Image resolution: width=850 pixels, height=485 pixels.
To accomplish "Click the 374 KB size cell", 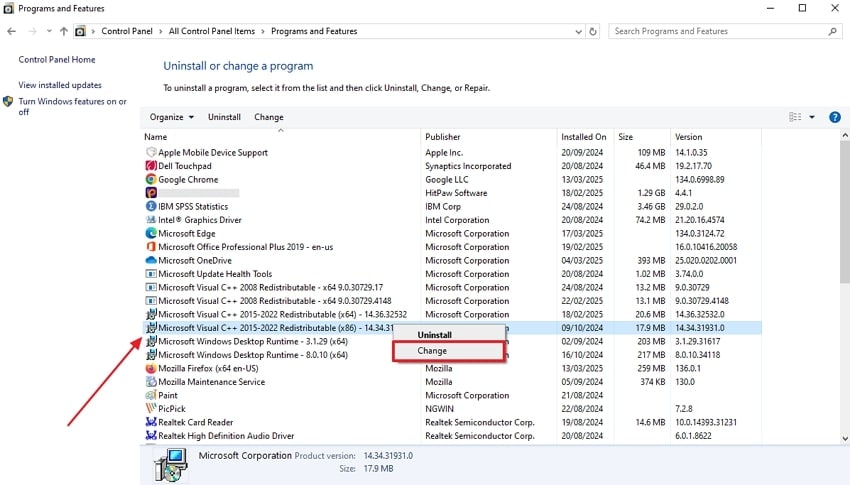I will click(652, 382).
